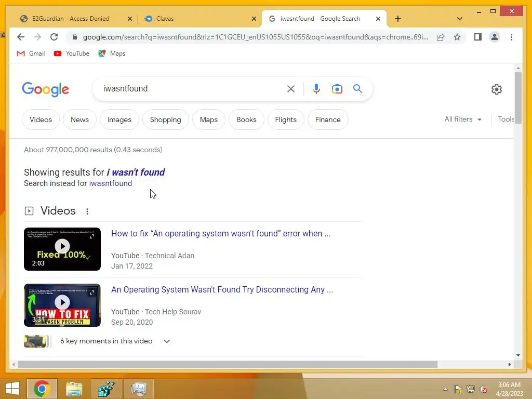Filter results by Books

(x=246, y=119)
